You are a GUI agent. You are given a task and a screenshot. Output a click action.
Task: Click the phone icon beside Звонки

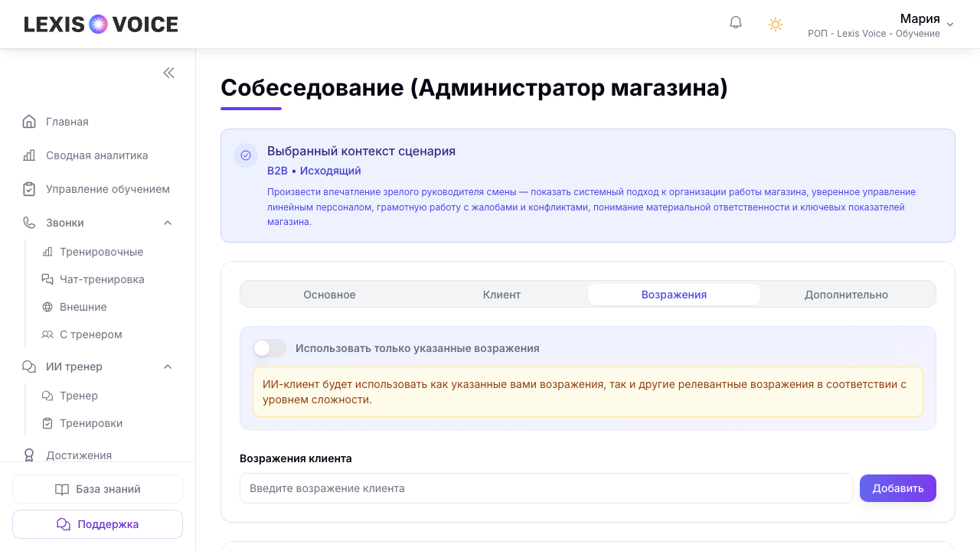[x=29, y=223]
